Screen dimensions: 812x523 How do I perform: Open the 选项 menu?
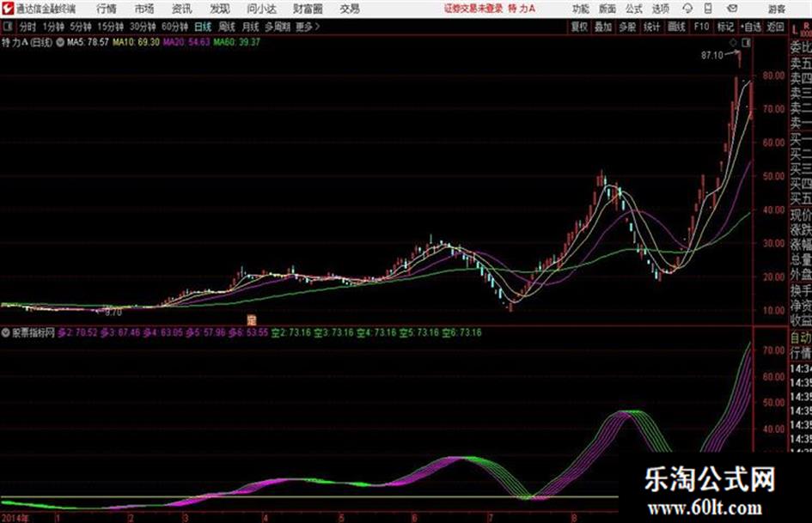pyautogui.click(x=660, y=9)
